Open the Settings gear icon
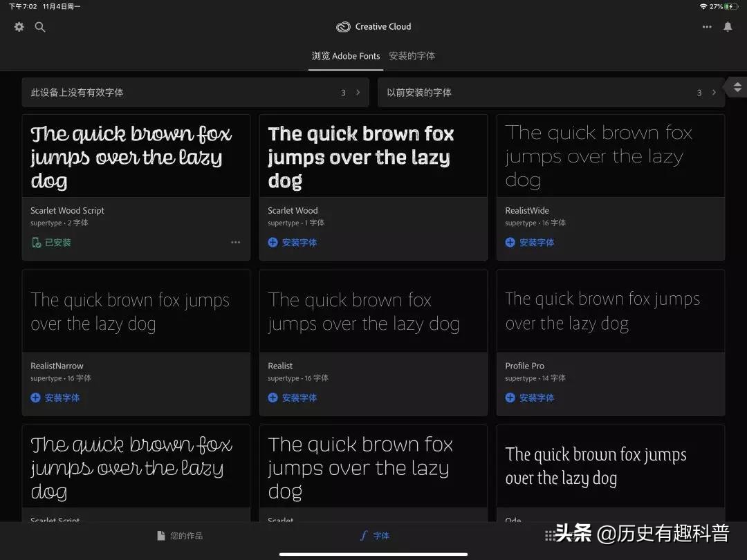The width and height of the screenshot is (747, 560). [x=19, y=27]
